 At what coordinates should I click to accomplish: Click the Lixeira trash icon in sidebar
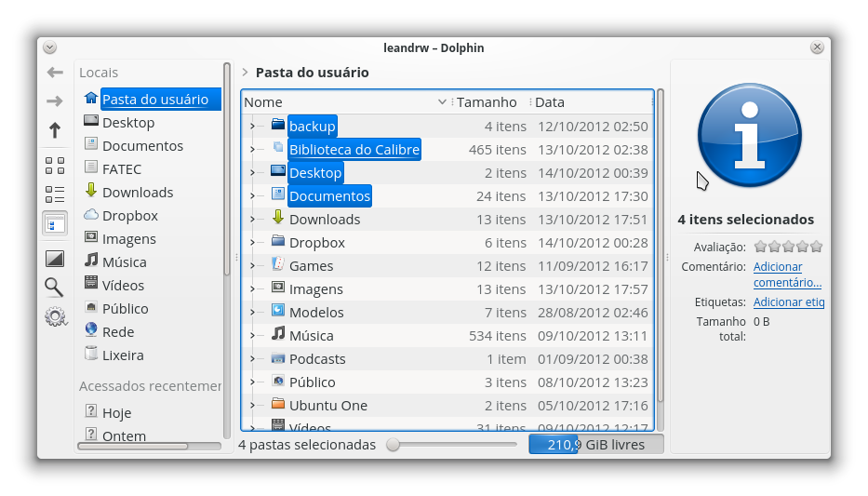tap(91, 354)
